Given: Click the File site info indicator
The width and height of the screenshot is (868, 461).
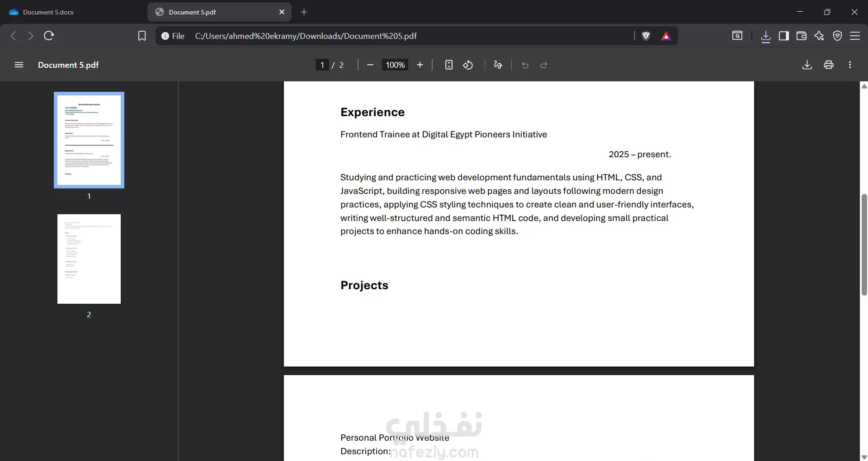Looking at the screenshot, I should pos(173,36).
